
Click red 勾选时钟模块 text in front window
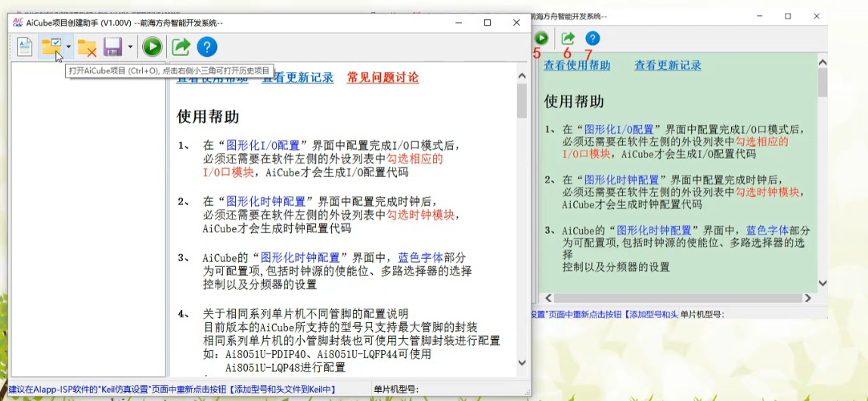click(x=422, y=214)
